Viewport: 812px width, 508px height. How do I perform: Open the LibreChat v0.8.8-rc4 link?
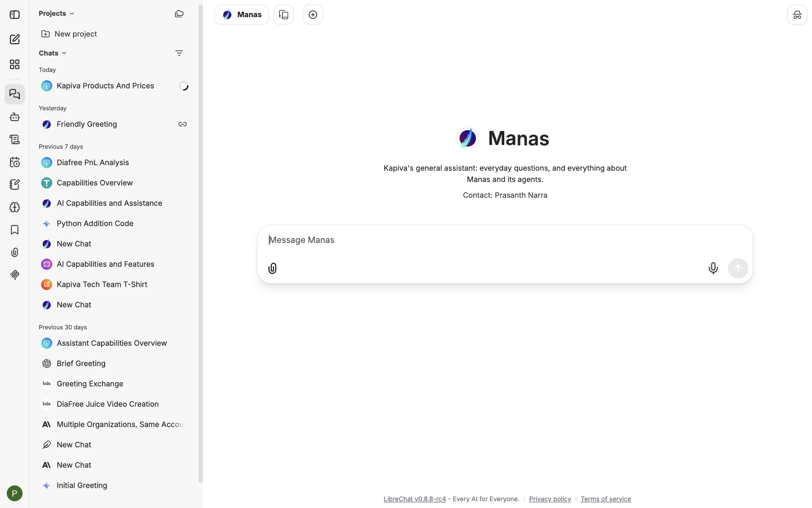click(415, 499)
